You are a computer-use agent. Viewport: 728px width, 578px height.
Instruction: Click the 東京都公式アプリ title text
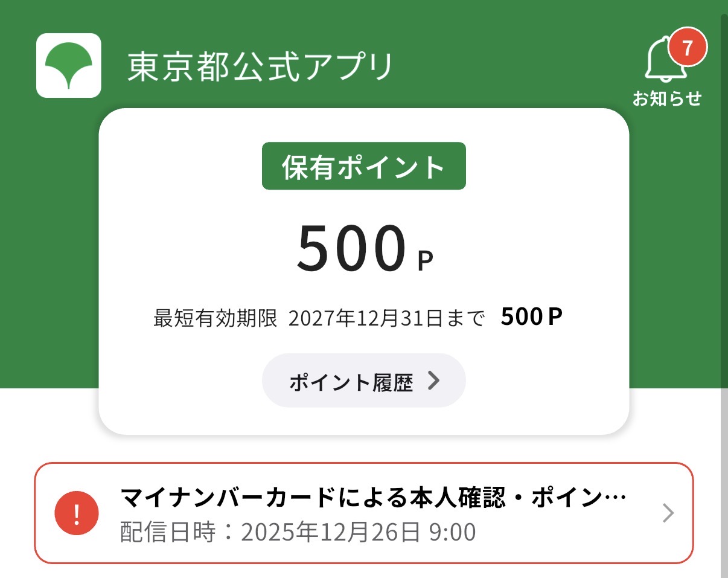(x=260, y=66)
